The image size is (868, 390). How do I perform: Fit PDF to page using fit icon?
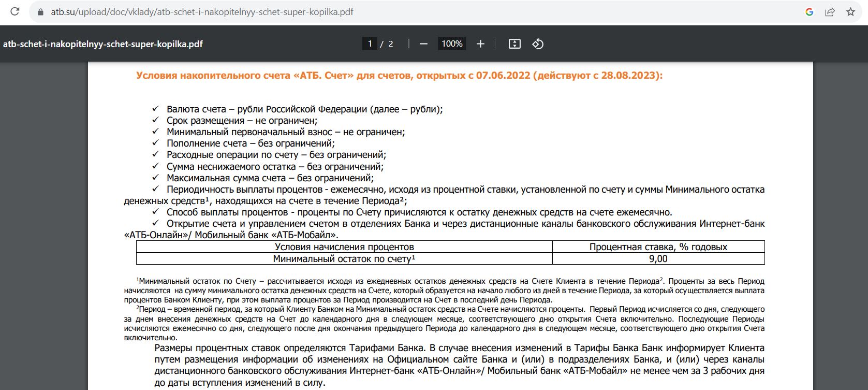[514, 44]
